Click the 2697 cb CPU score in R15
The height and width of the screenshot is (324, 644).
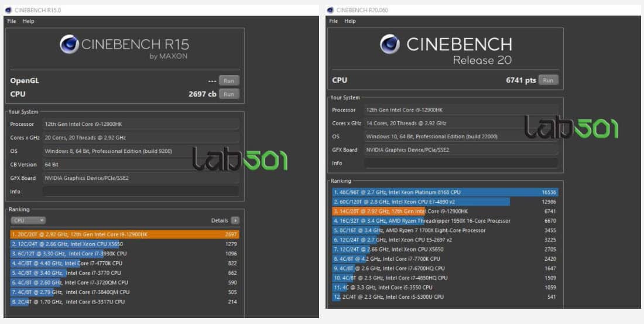point(202,94)
